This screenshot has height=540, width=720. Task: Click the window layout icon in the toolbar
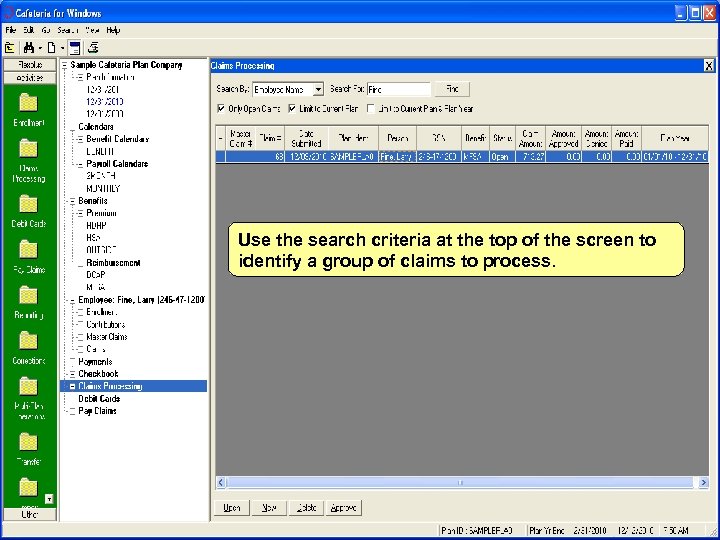(x=74, y=48)
